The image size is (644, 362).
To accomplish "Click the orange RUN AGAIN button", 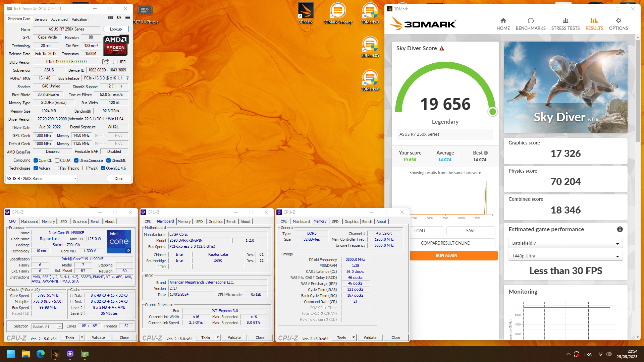I will pos(446,255).
